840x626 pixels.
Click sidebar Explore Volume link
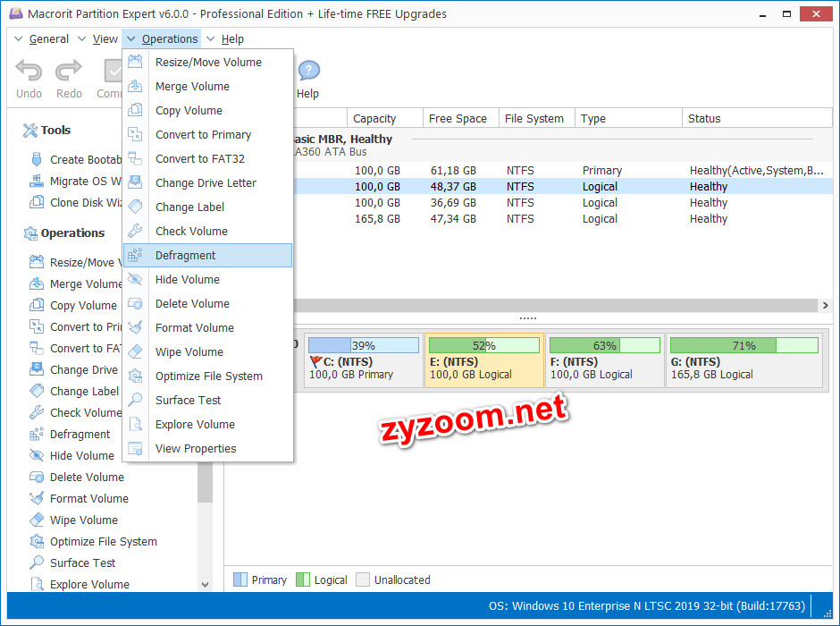pyautogui.click(x=89, y=584)
